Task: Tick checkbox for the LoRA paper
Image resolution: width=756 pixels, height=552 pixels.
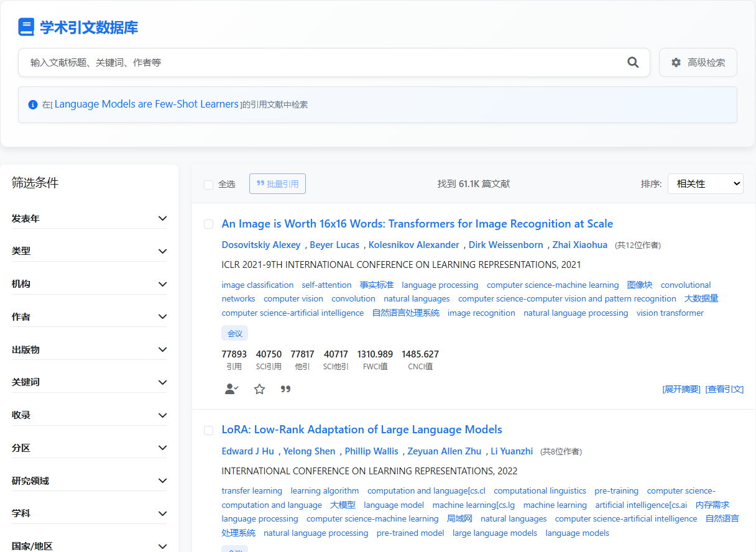Action: coord(209,430)
